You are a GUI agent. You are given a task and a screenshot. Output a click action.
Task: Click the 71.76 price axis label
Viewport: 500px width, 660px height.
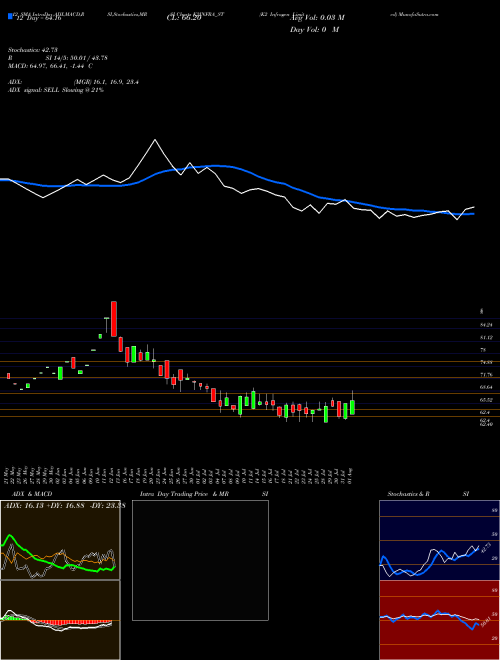[x=486, y=375]
